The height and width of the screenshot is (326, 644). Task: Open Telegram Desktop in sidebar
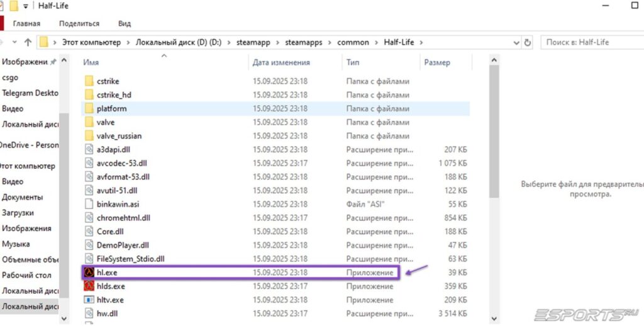pos(30,93)
